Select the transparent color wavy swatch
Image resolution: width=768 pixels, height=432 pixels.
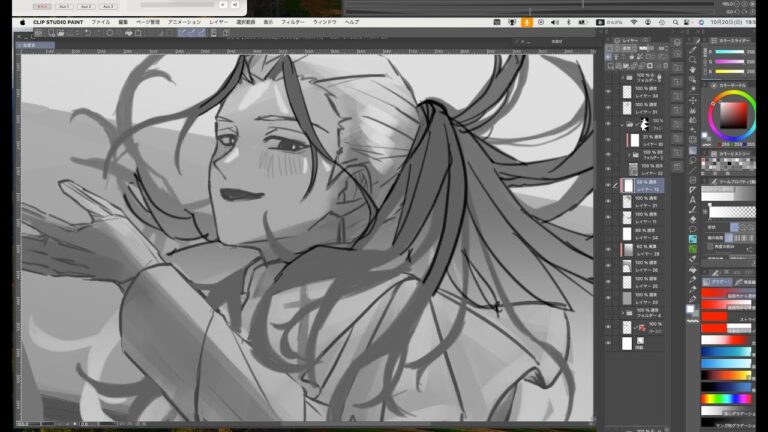693,321
